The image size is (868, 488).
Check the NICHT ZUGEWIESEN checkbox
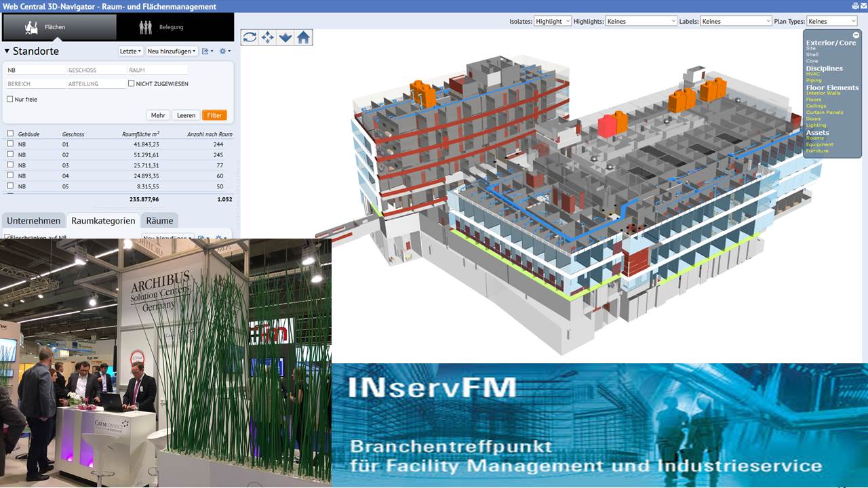click(132, 83)
